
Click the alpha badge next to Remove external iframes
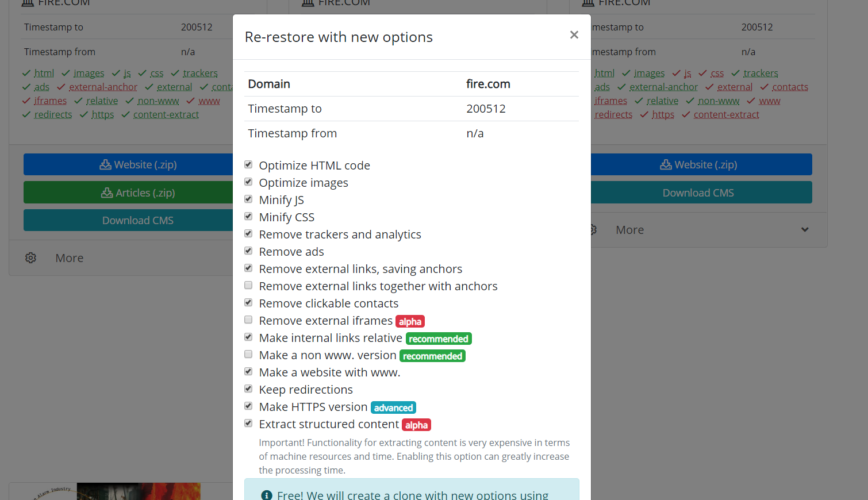point(410,322)
